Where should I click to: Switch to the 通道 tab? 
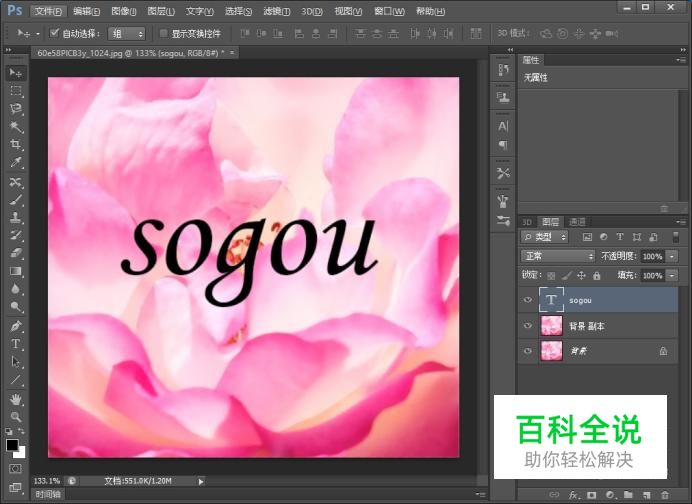click(x=577, y=222)
